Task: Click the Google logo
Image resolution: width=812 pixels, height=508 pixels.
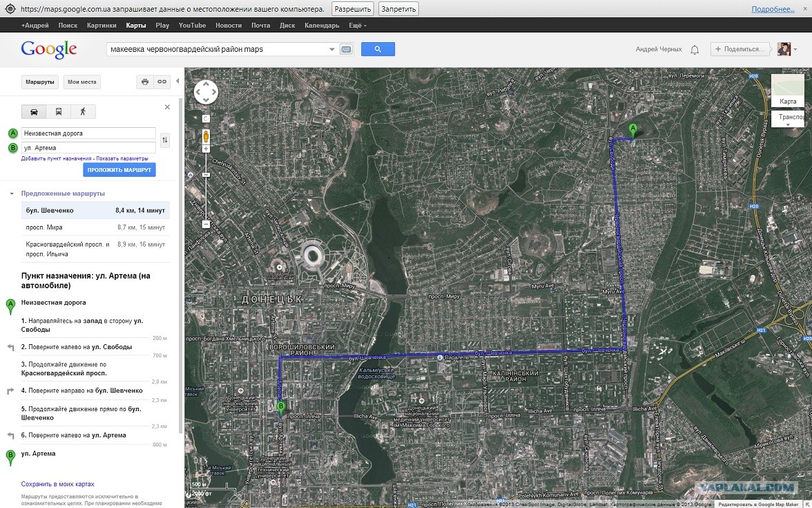Action: (x=49, y=50)
